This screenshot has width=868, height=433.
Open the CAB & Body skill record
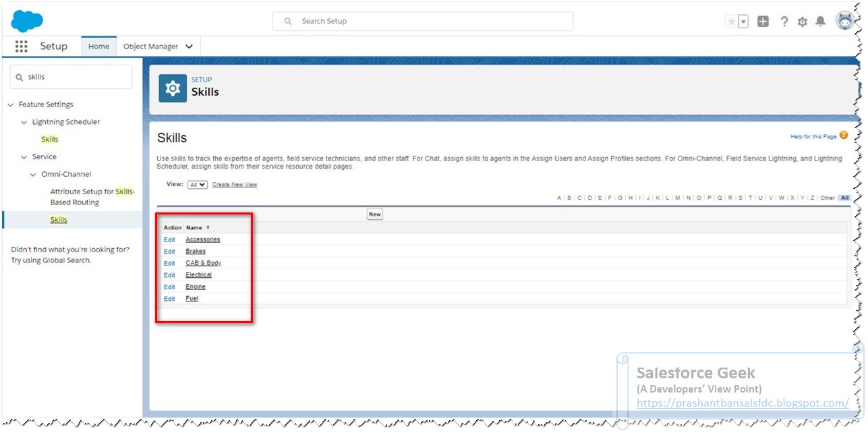pos(204,263)
